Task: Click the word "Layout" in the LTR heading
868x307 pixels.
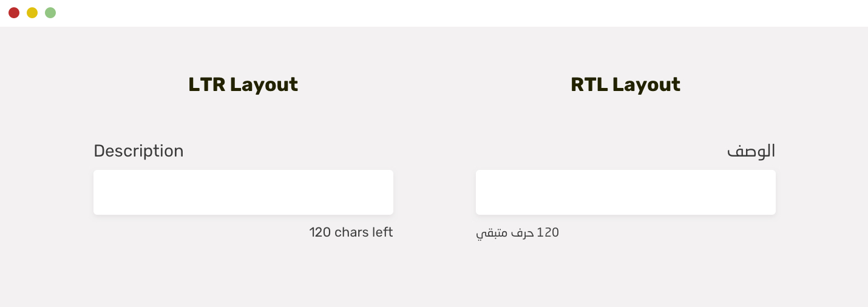Action: click(x=263, y=84)
